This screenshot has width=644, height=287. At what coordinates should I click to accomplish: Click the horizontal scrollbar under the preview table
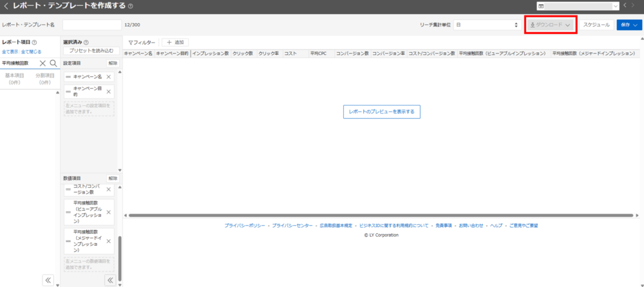coord(379,215)
